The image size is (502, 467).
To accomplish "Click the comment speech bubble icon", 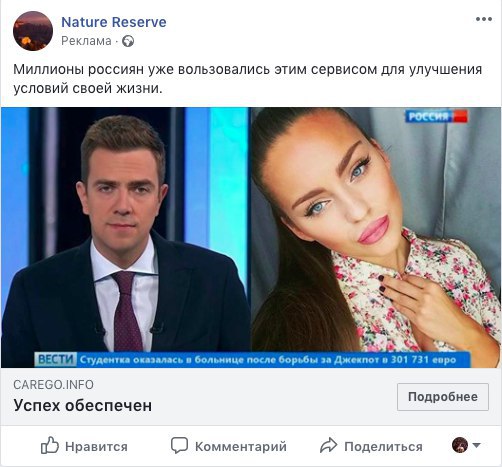I will (179, 446).
